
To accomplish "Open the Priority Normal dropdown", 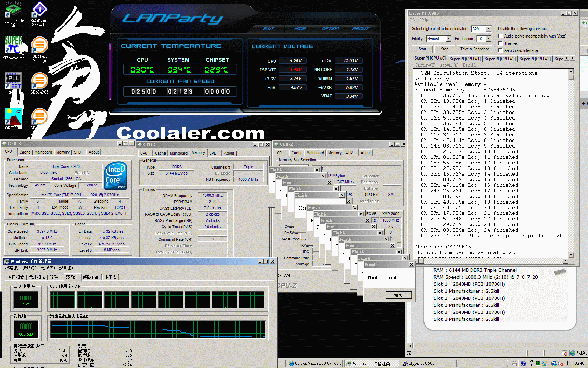I will [x=448, y=39].
